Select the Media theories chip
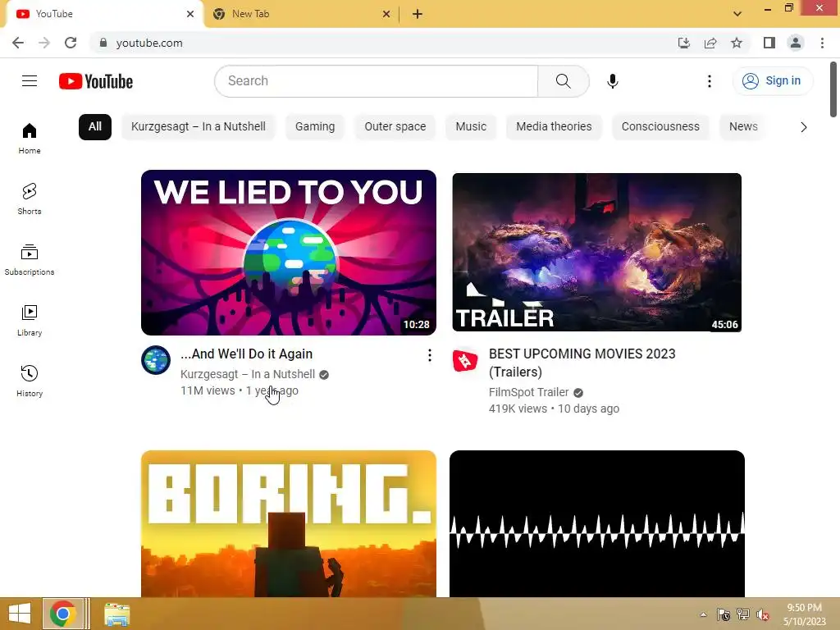 [x=554, y=127]
